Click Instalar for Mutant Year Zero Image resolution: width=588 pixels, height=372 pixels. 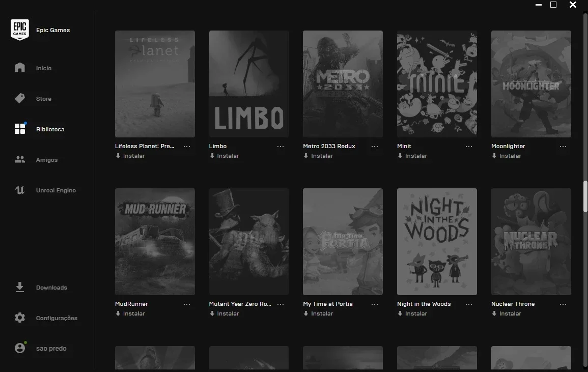pyautogui.click(x=228, y=313)
